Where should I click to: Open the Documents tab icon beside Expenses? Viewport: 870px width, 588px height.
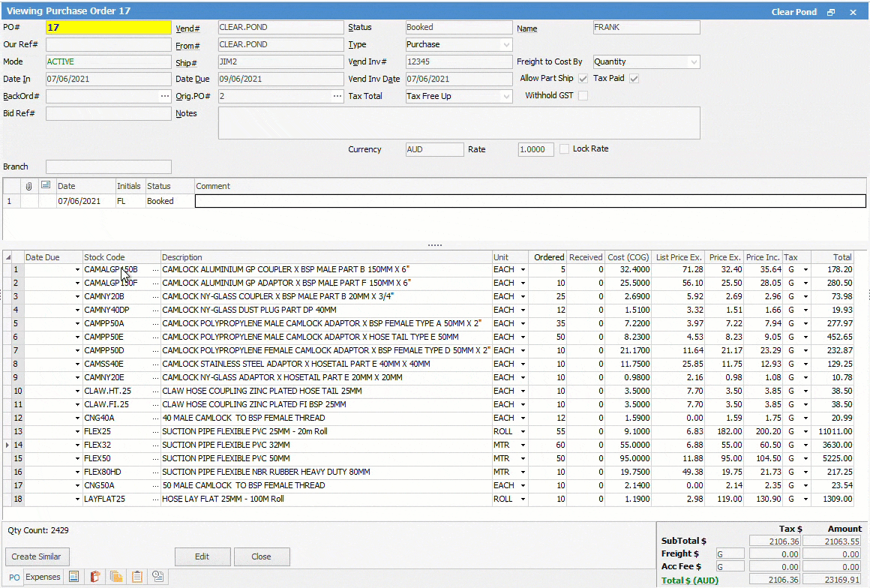74,577
